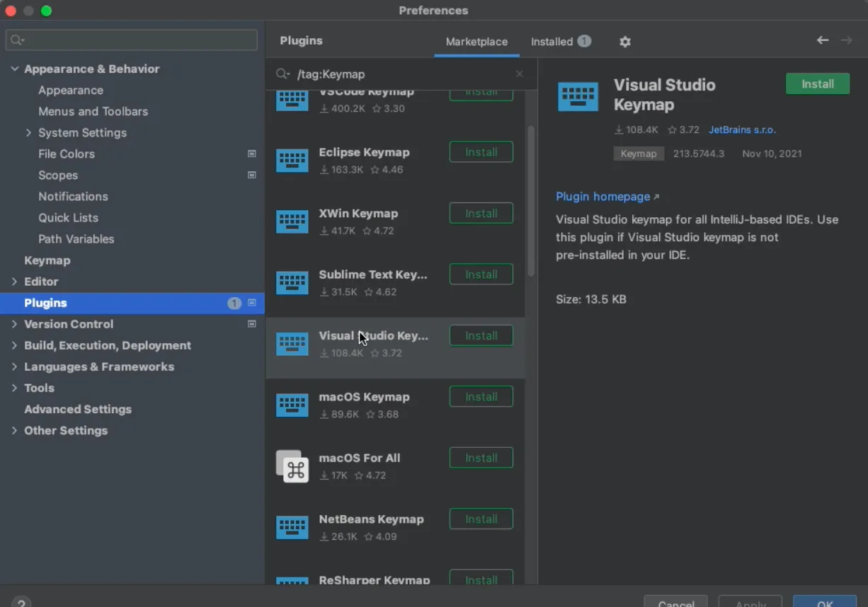Select the XWin Keymap plugin title
Image resolution: width=868 pixels, height=607 pixels.
click(358, 213)
